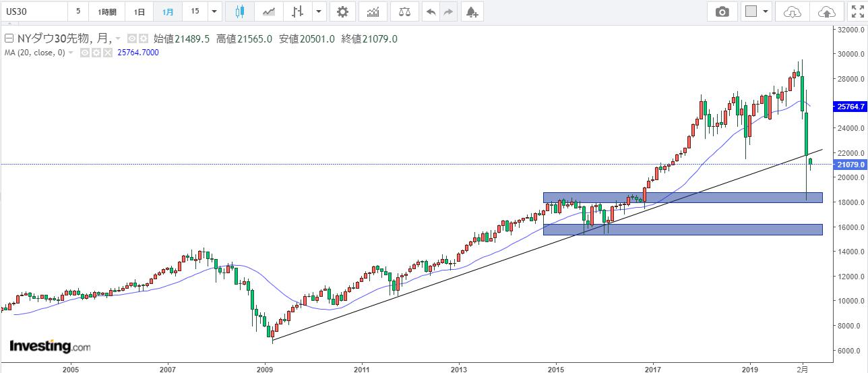Click the 2017 label on the time axis
Viewport: 868px width, 373px height.
click(x=653, y=368)
